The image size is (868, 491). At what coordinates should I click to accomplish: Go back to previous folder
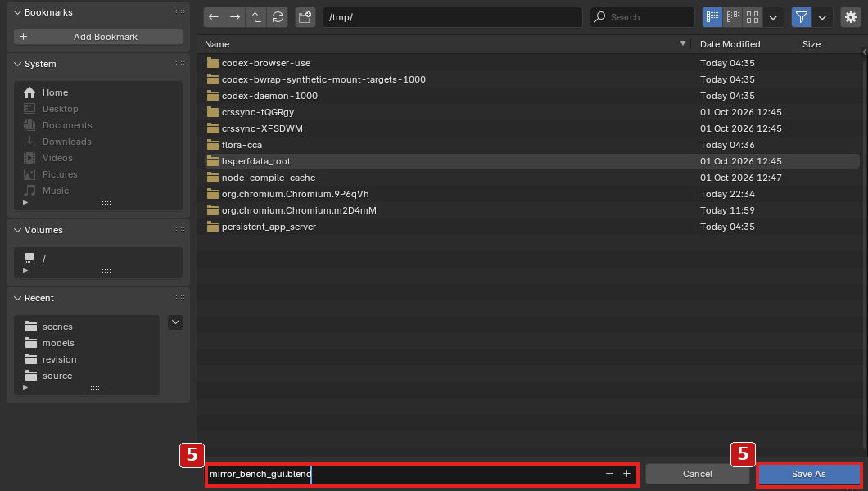214,17
